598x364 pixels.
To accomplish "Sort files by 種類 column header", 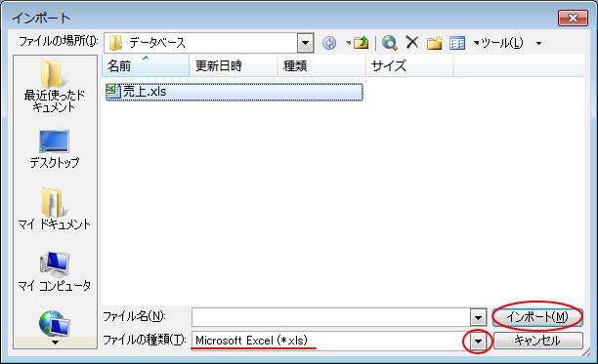I will (x=321, y=65).
